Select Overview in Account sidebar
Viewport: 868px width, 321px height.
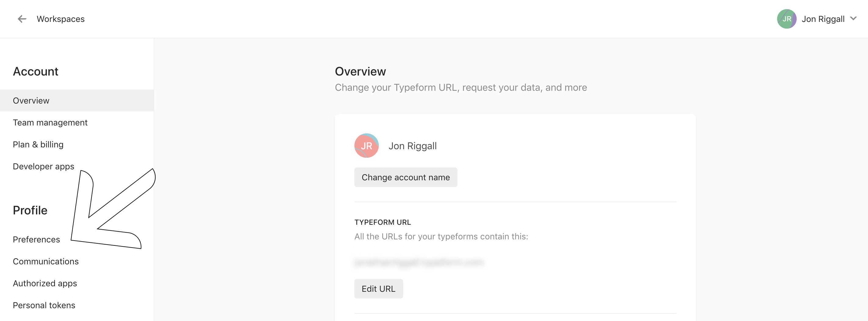click(77, 101)
